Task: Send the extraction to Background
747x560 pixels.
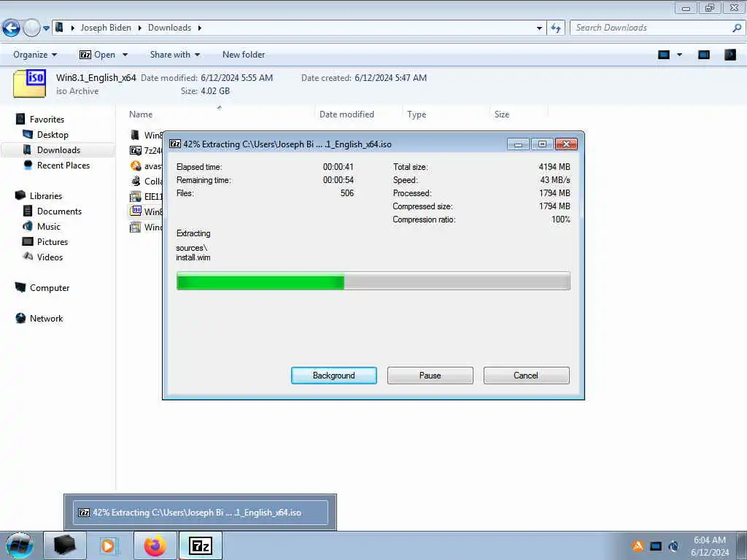Action: [333, 376]
